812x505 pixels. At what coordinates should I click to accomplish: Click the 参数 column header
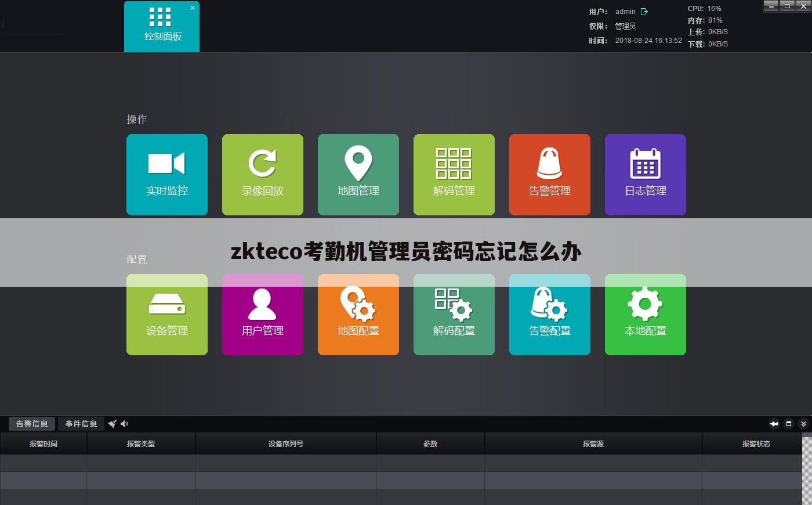430,443
